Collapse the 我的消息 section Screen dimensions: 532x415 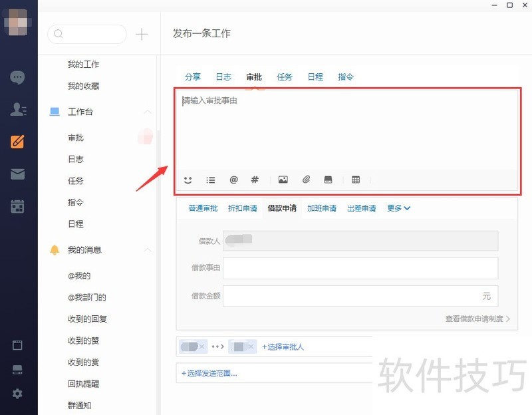point(148,250)
